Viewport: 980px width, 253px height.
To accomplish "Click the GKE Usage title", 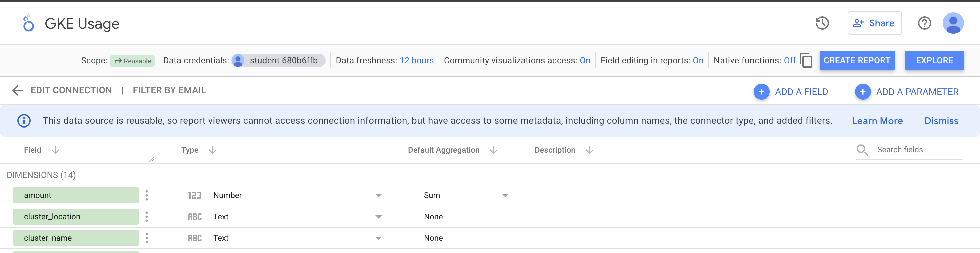I will [82, 24].
